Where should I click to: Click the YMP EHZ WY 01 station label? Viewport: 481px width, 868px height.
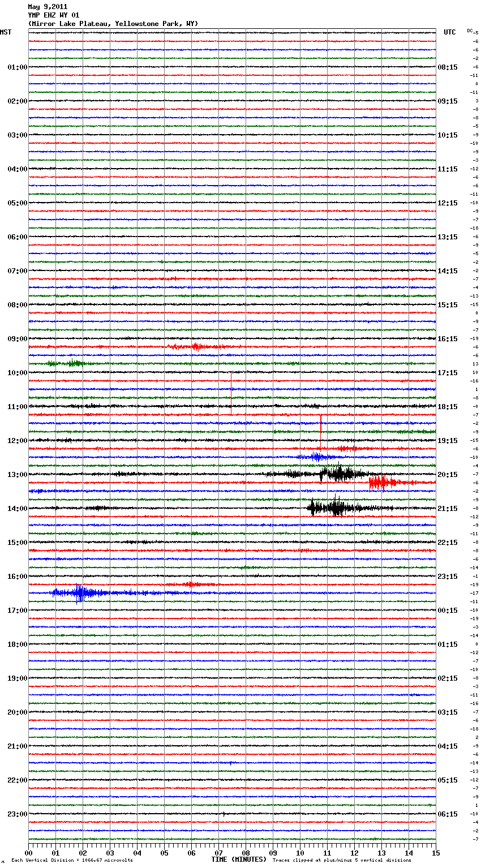pyautogui.click(x=54, y=15)
